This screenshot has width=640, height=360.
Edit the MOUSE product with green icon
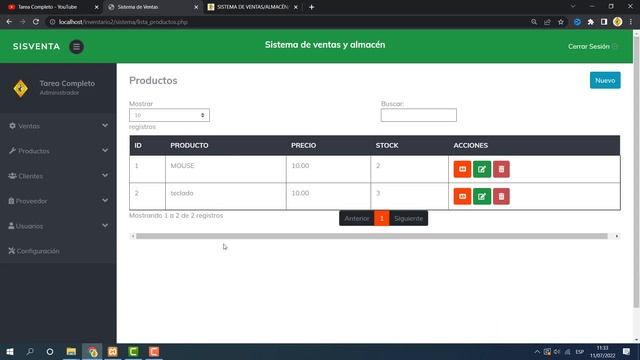[482, 169]
